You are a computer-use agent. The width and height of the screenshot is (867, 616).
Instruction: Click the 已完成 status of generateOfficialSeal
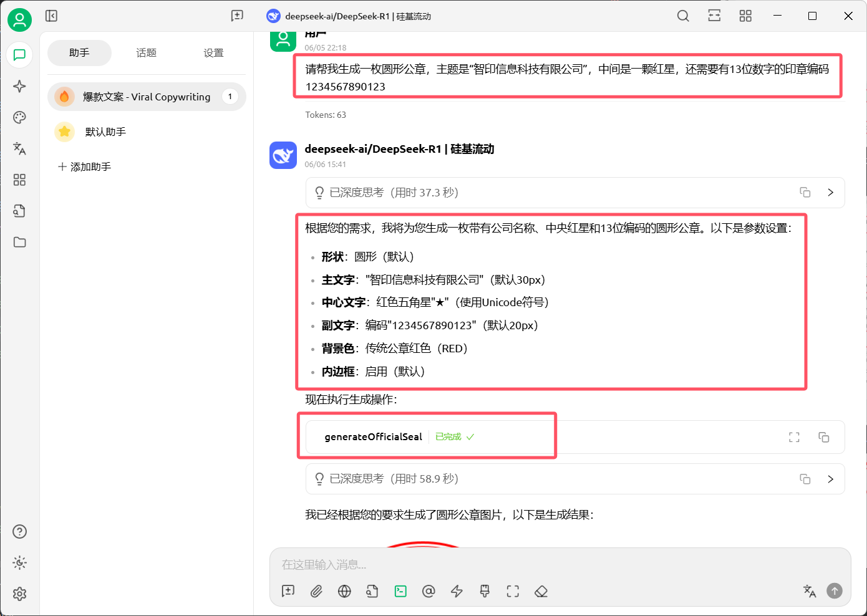pos(455,437)
